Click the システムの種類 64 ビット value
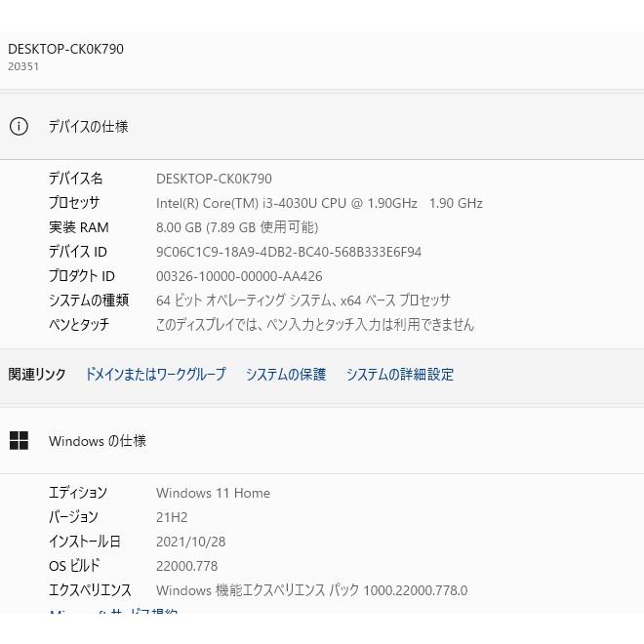 303,301
